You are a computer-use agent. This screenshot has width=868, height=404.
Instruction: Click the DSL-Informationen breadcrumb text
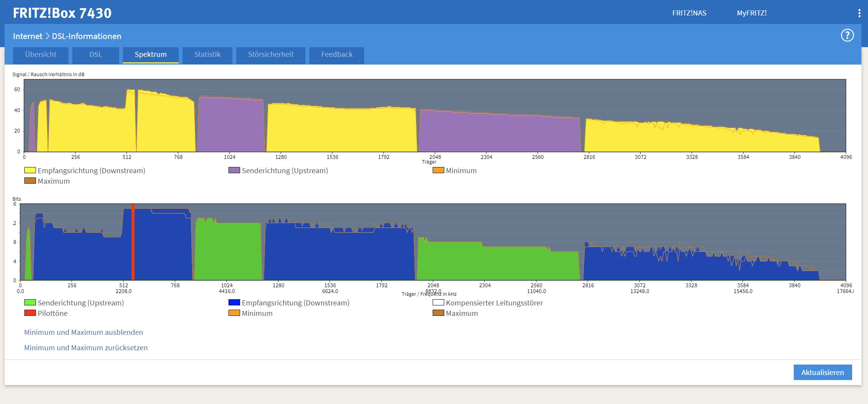(87, 36)
